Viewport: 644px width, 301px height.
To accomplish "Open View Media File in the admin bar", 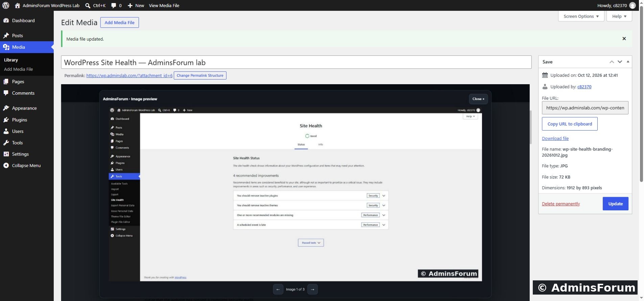I will click(x=164, y=5).
